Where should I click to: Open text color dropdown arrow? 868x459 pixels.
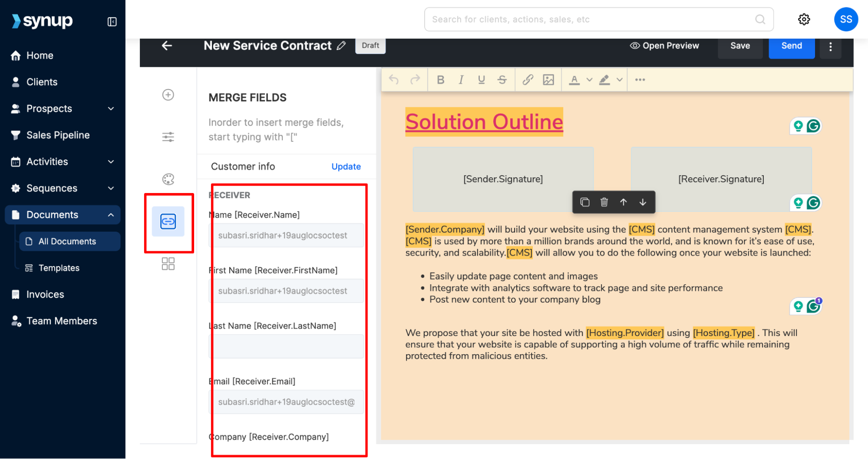[589, 80]
